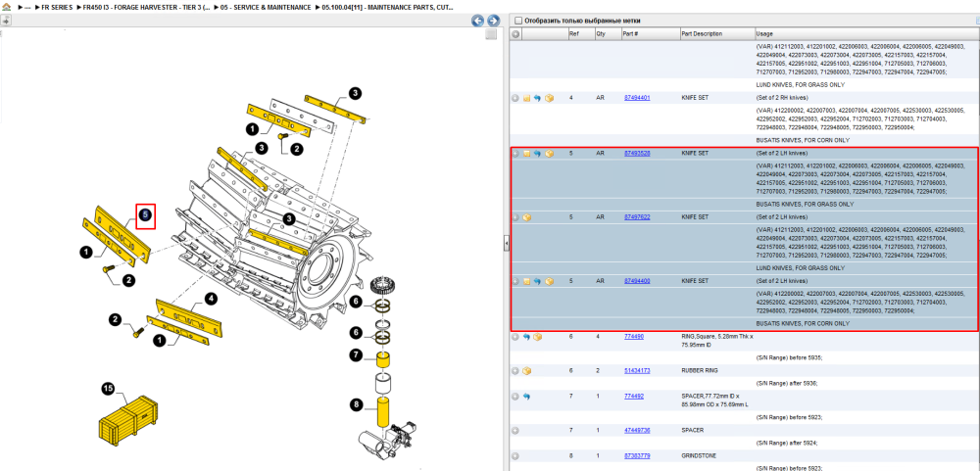Click callout 15 beside the wooden crate
Viewport: 980px width, 471px height.
click(108, 389)
